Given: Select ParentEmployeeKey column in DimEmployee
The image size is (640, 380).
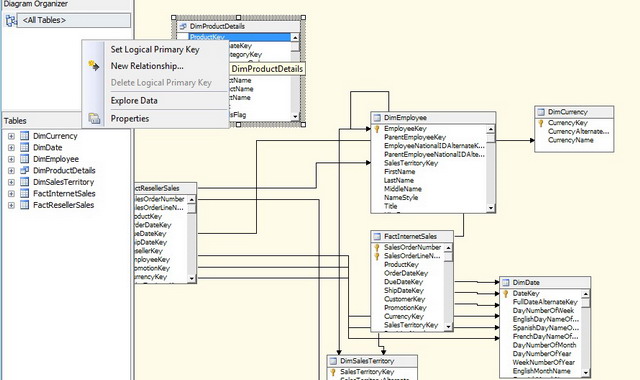Looking at the screenshot, I should (x=415, y=137).
